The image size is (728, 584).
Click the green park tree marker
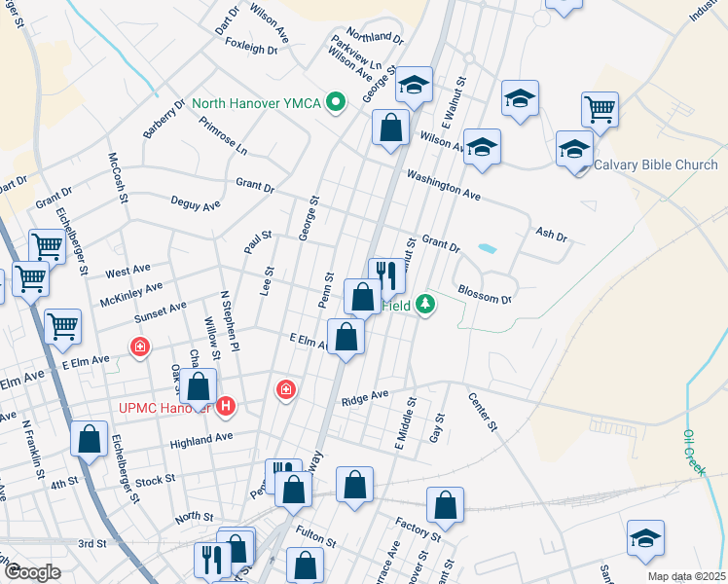pos(424,306)
